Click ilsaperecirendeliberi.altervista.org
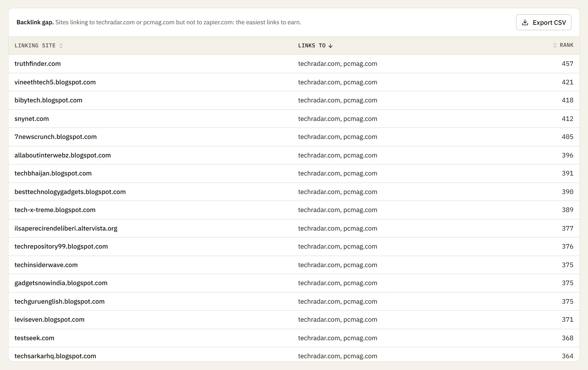Viewport: 588px width, 370px height. point(66,228)
